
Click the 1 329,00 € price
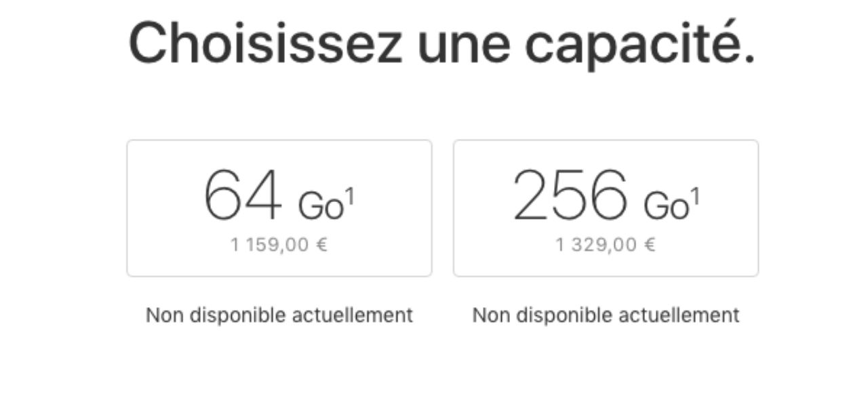coord(606,245)
